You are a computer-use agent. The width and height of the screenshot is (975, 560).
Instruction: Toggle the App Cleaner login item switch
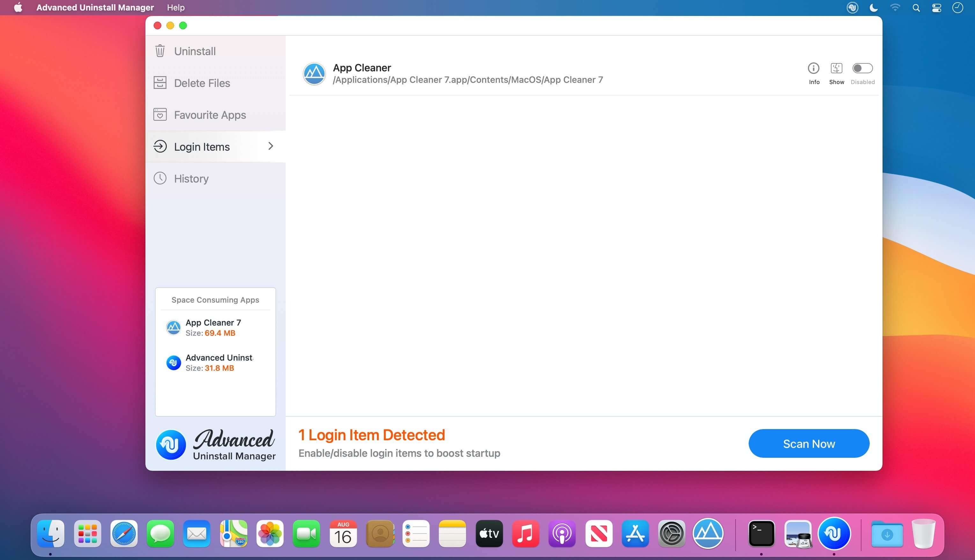(x=862, y=68)
